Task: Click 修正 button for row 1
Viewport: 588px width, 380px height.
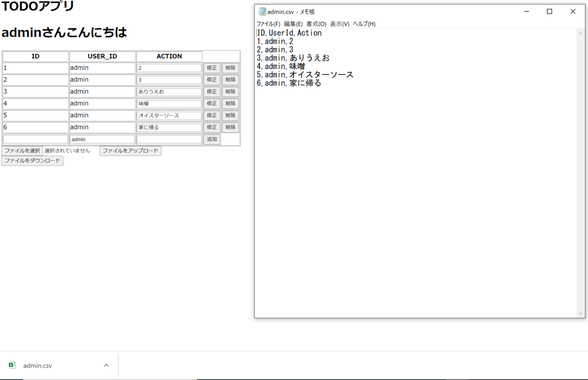Action: tap(212, 68)
